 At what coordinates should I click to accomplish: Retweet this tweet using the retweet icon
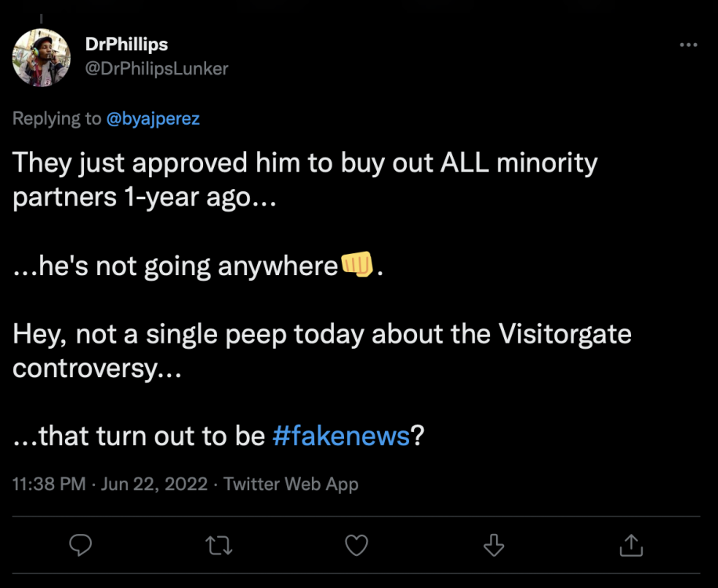219,545
